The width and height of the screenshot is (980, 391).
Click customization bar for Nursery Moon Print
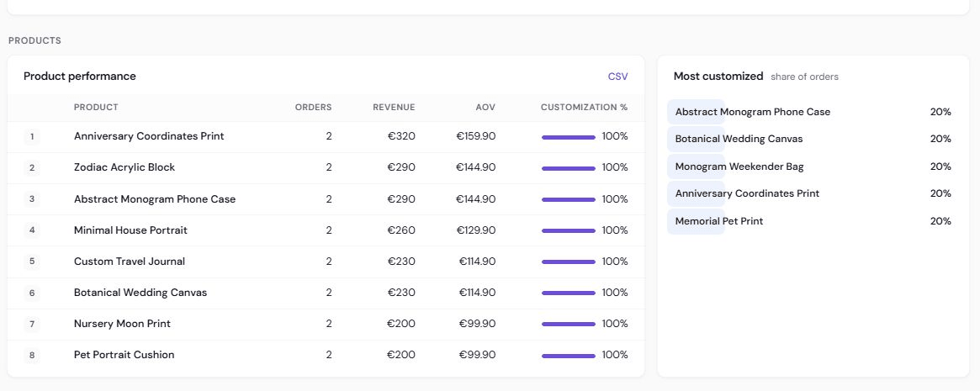568,325
